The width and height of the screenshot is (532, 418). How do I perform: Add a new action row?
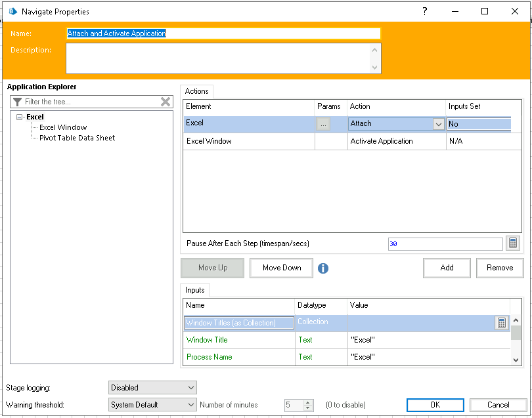447,268
